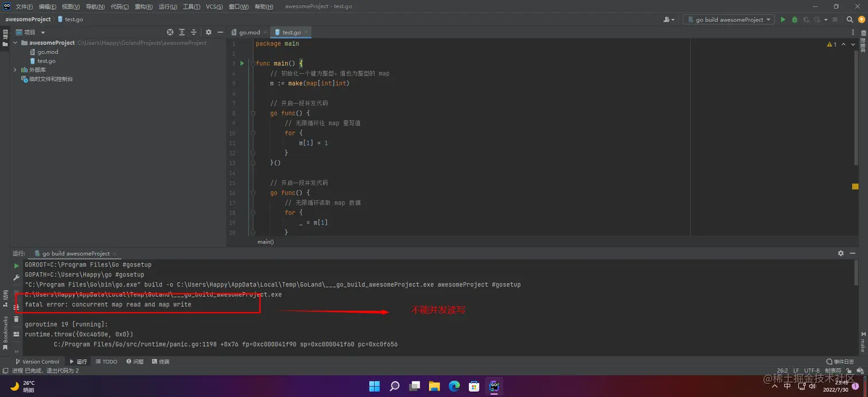Select opened file locator target icon
Screen dimensions: 868x397
170,32
